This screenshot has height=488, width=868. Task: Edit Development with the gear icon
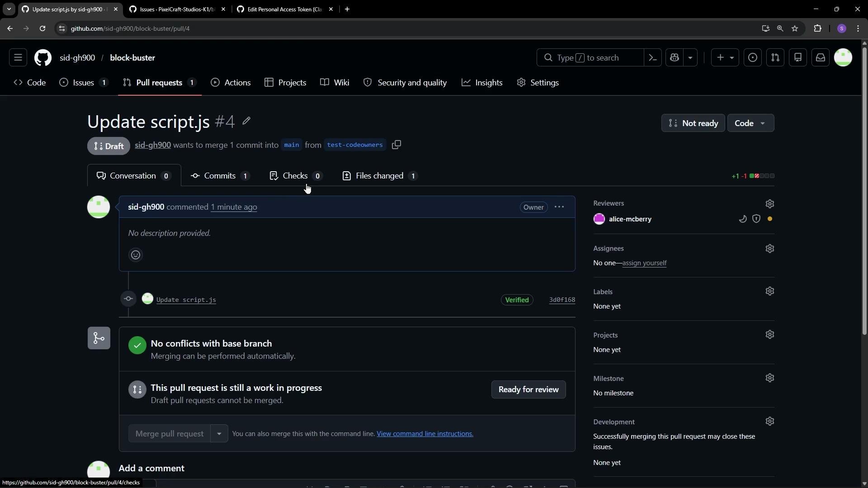pyautogui.click(x=770, y=422)
